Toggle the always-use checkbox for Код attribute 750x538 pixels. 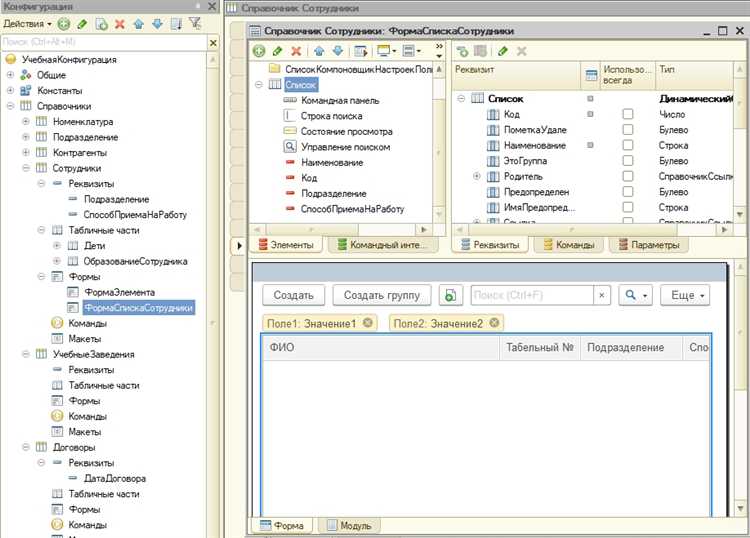pos(627,115)
